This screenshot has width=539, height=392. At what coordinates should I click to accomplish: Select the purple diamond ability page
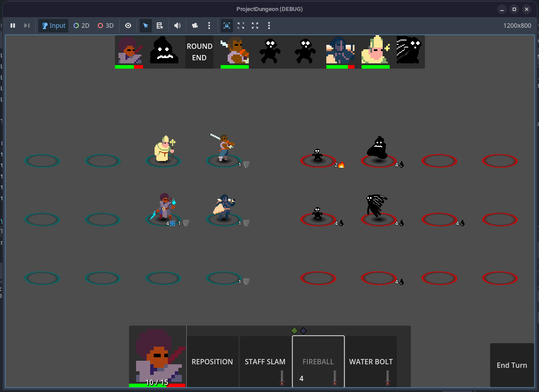(x=303, y=330)
